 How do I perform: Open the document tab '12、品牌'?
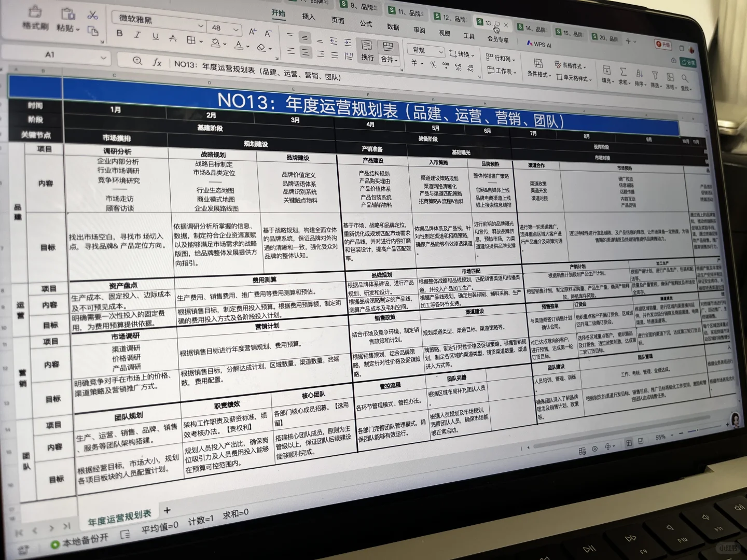point(450,18)
